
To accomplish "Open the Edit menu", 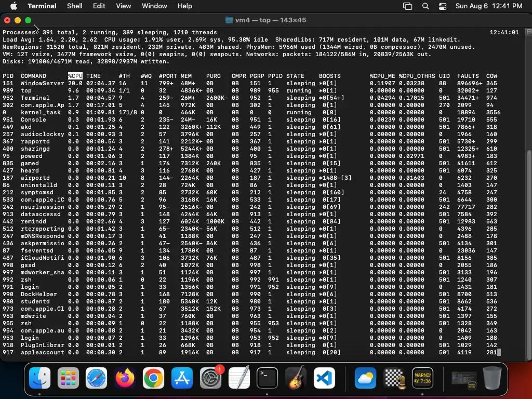I will pos(99,6).
